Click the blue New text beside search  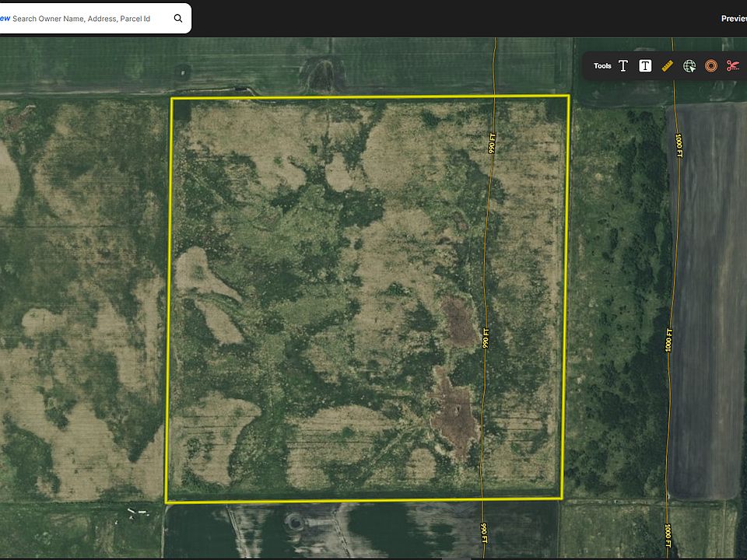pyautogui.click(x=5, y=19)
